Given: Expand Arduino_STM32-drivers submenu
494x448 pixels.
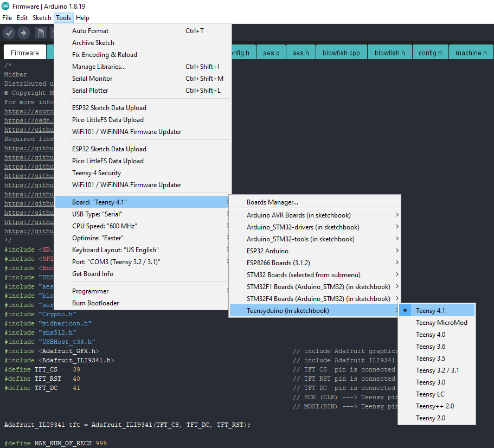Looking at the screenshot, I should tap(315, 227).
